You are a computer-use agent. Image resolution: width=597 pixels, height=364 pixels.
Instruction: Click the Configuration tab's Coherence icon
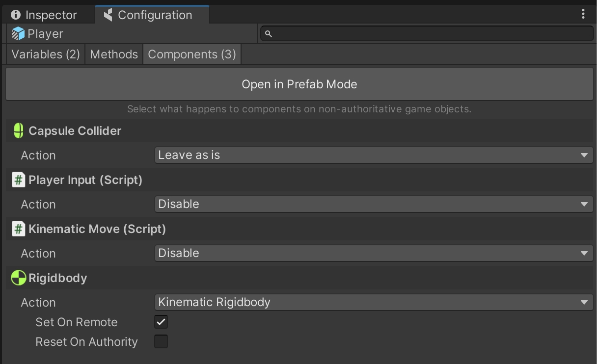tap(109, 15)
